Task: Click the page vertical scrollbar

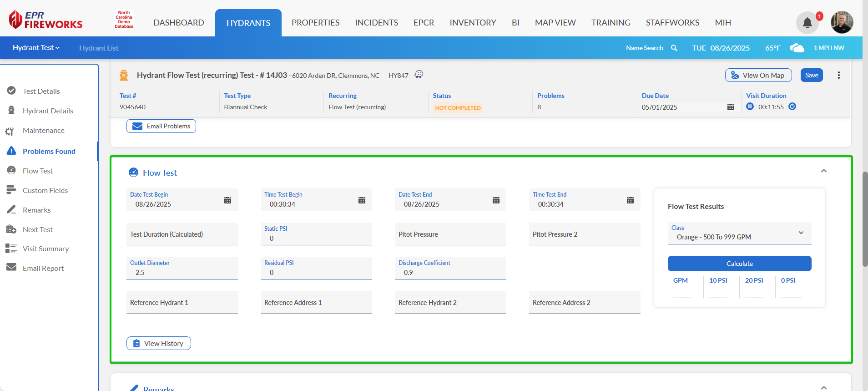Action: click(865, 218)
